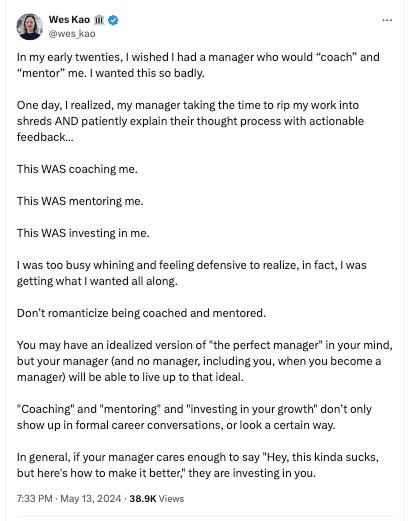Click the capitalized word AND in the tweet
The width and height of the screenshot is (409, 521).
66,121
